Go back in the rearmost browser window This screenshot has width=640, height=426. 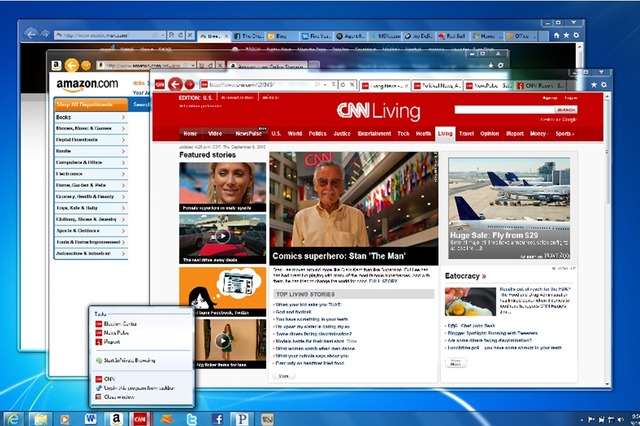31,34
